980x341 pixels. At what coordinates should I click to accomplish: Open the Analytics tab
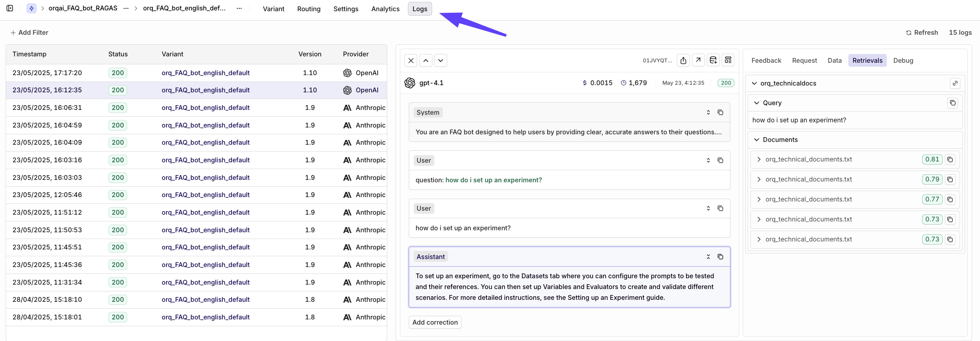(385, 9)
